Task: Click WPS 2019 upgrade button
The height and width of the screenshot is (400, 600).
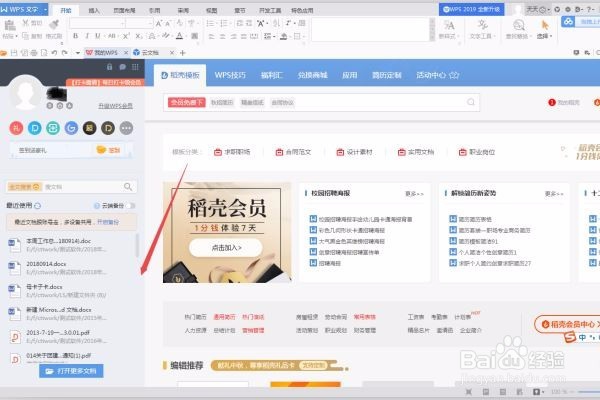Action: pyautogui.click(x=471, y=9)
